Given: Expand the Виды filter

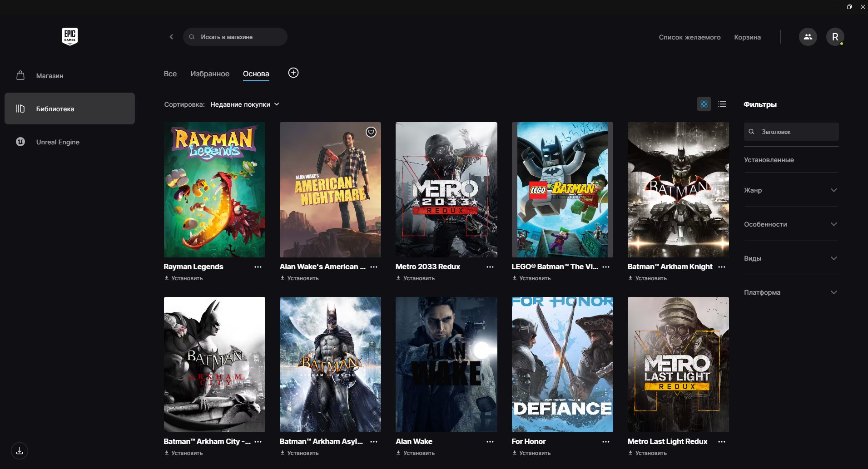Looking at the screenshot, I should (791, 258).
